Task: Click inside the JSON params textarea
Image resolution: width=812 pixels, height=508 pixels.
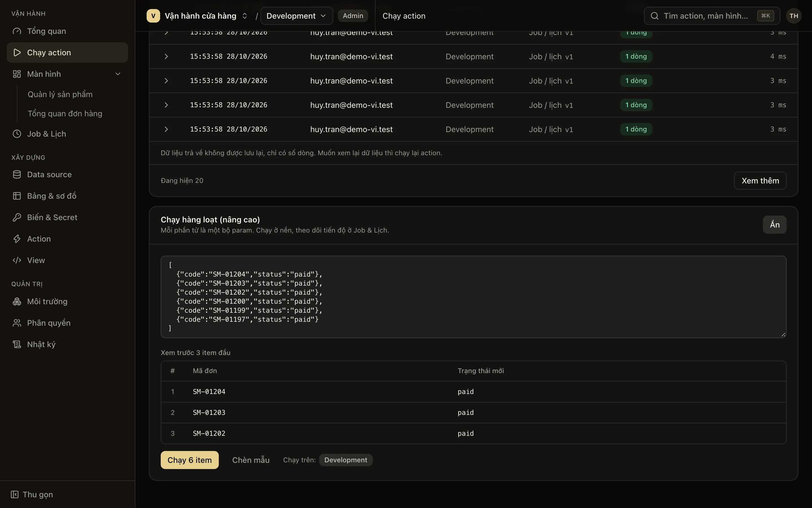Action: (x=473, y=297)
